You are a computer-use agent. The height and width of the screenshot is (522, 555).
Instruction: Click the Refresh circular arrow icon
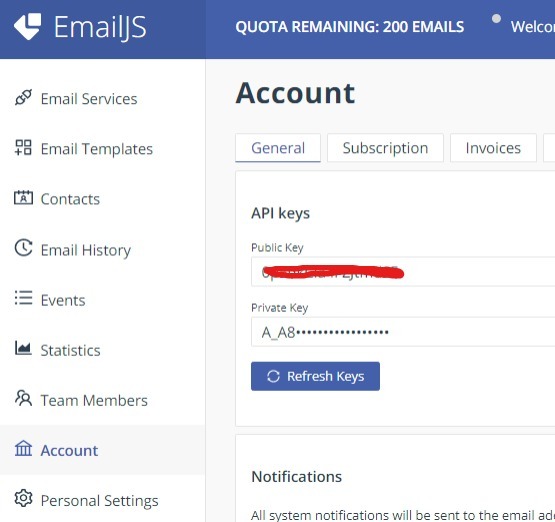(273, 376)
